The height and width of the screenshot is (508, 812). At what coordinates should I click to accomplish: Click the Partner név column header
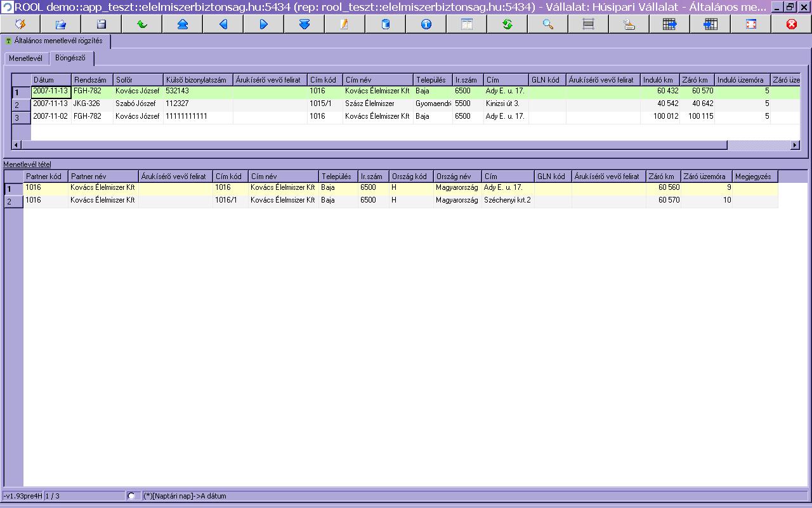(103, 177)
